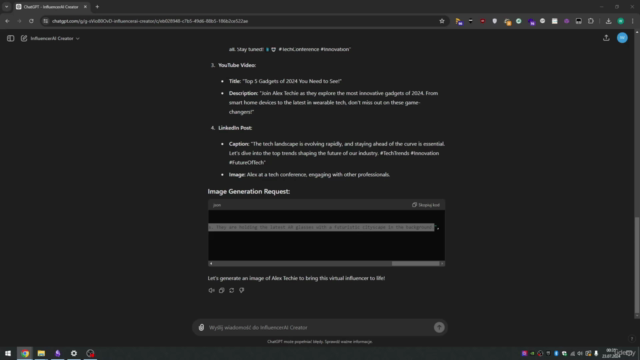Send the message with the arrow button
This screenshot has width=640, height=360.
439,327
